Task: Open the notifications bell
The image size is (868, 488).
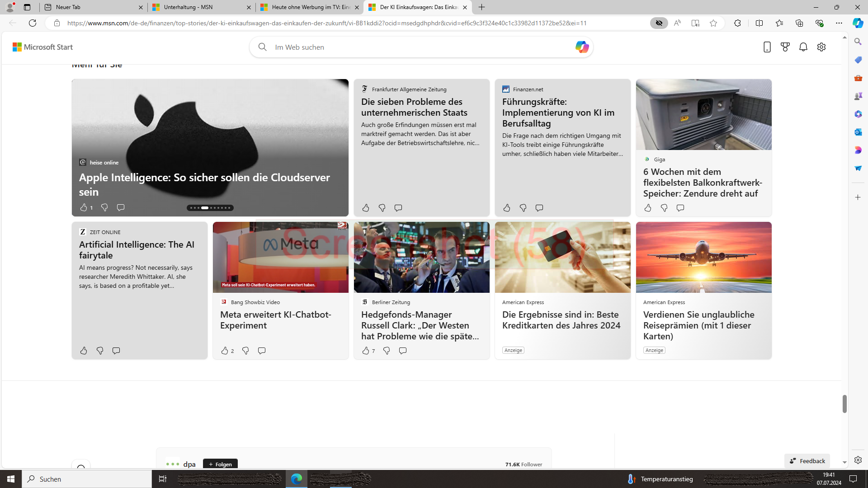Action: pos(803,47)
